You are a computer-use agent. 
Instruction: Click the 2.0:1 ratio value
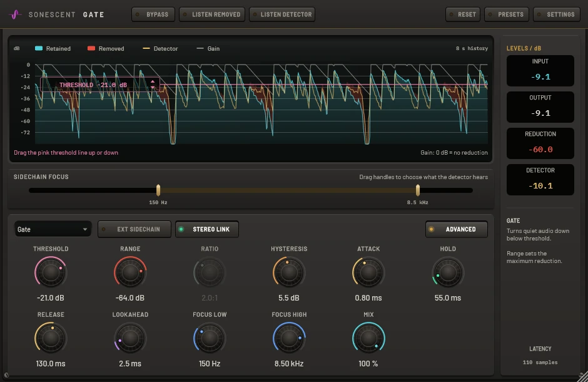point(210,298)
